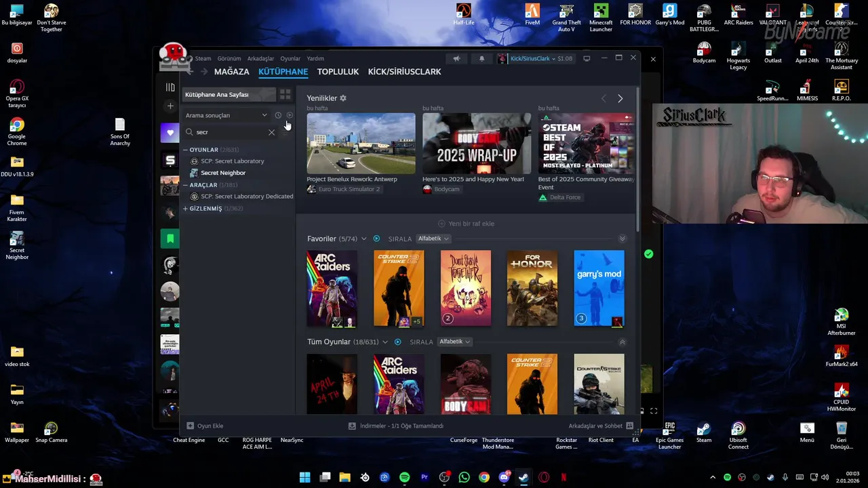Toggle ready-to-play filter on Tüm Oyunlar shelf

pyautogui.click(x=398, y=342)
